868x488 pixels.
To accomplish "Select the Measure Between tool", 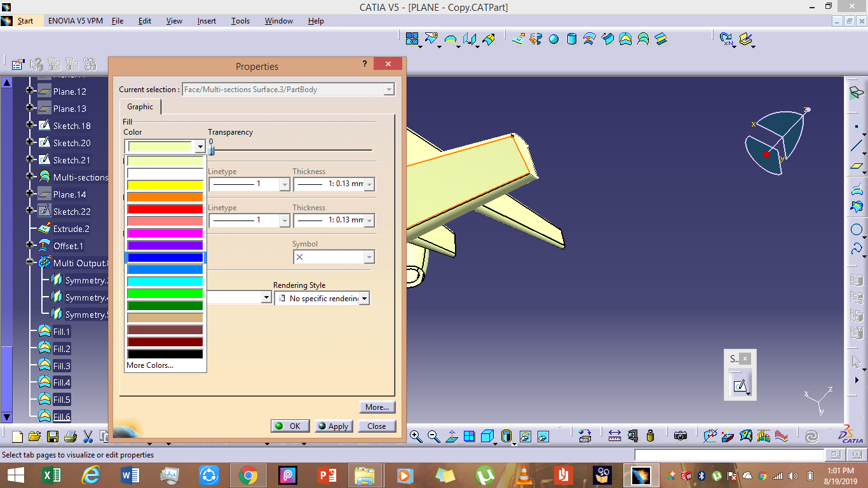I will coord(614,436).
